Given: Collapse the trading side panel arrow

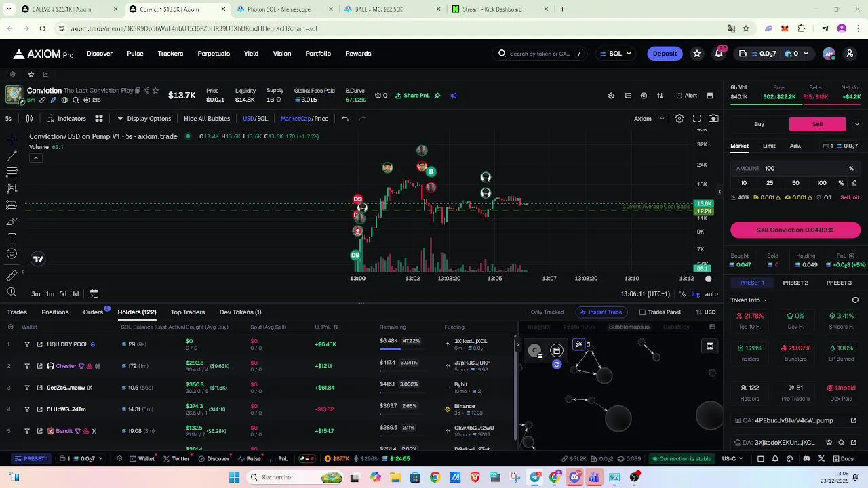Looking at the screenshot, I should click(x=719, y=192).
